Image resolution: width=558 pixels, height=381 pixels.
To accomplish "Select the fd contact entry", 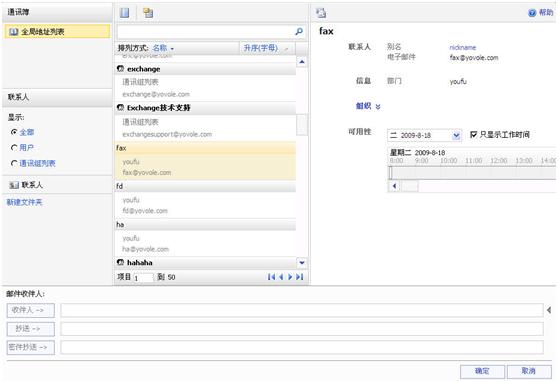I will pos(206,199).
